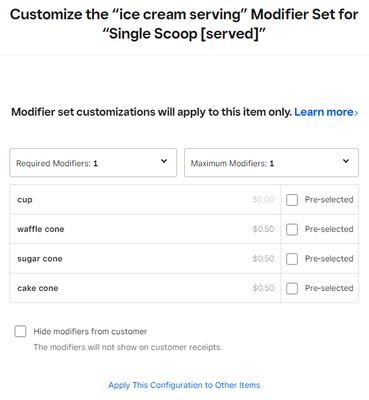
Task: Check Pre-selected for cup
Action: [x=292, y=200]
